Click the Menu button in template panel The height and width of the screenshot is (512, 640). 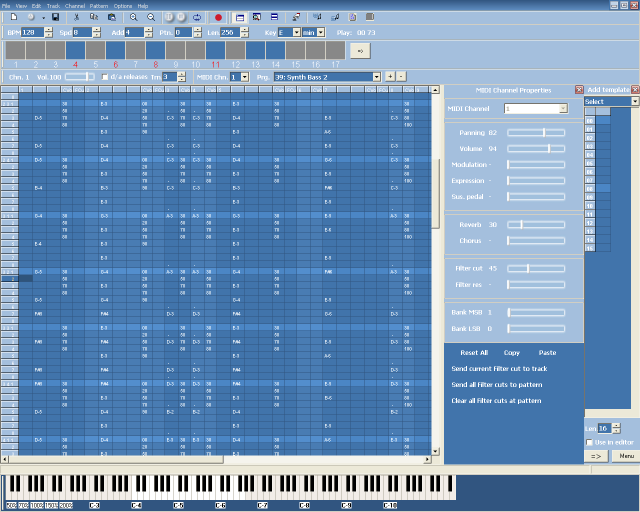tap(626, 456)
